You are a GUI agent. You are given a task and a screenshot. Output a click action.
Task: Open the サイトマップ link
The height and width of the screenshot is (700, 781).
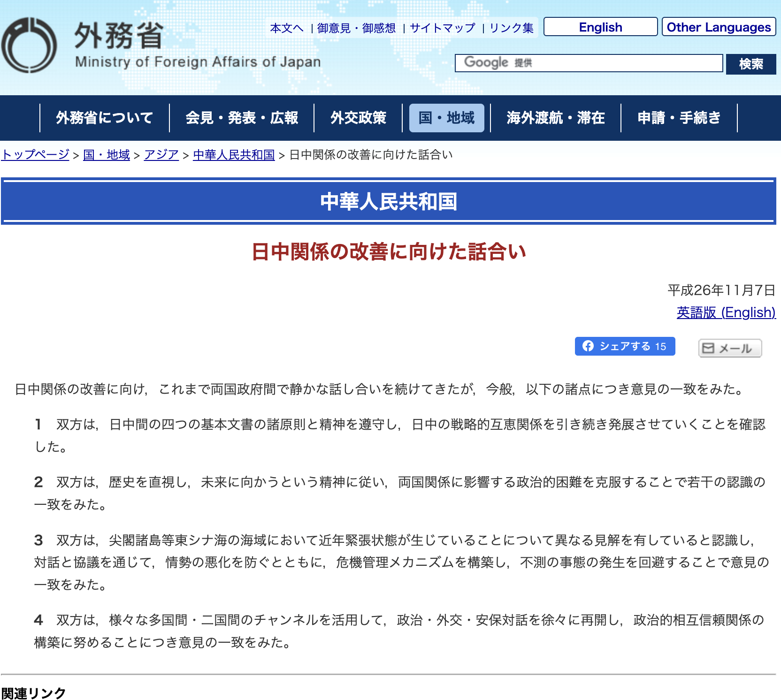(x=443, y=28)
